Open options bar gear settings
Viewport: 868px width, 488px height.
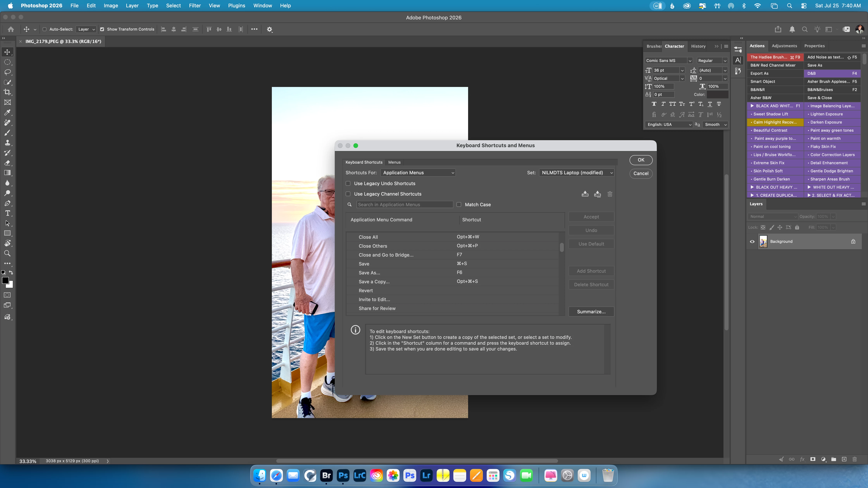[270, 29]
